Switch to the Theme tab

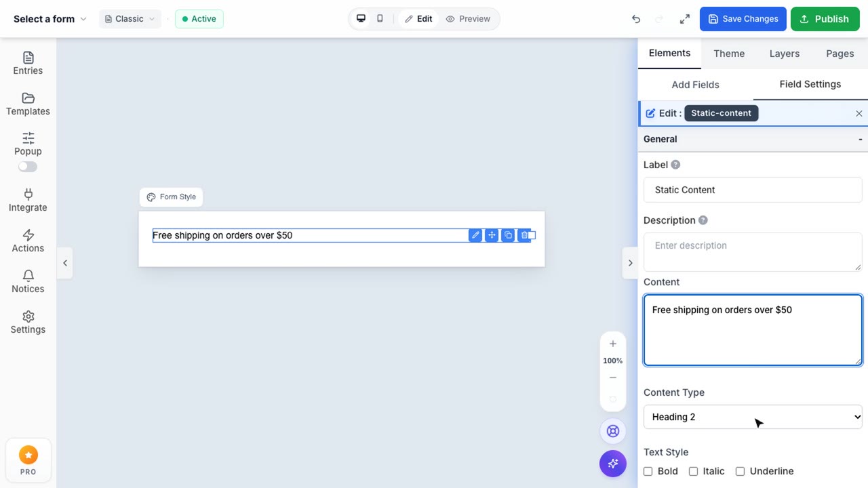coord(729,54)
